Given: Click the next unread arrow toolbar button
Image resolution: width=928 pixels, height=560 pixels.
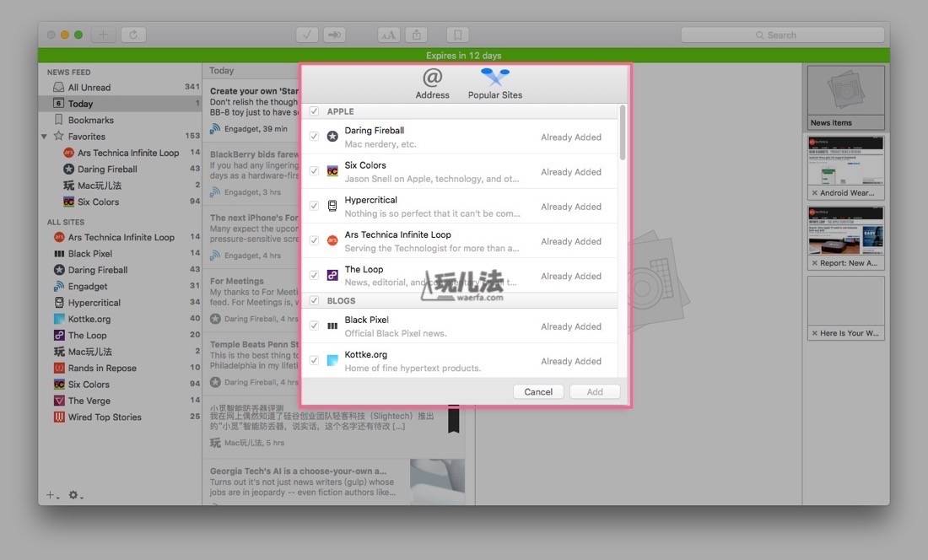Looking at the screenshot, I should click(334, 35).
